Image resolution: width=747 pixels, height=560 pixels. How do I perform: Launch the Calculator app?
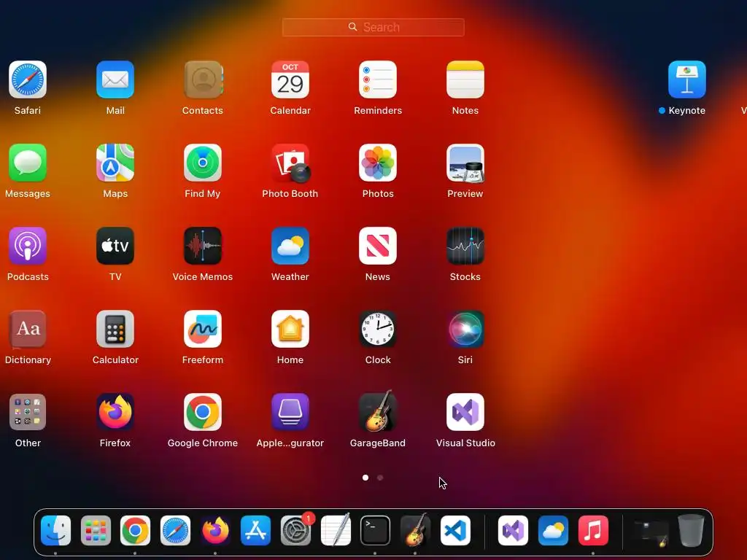point(115,329)
